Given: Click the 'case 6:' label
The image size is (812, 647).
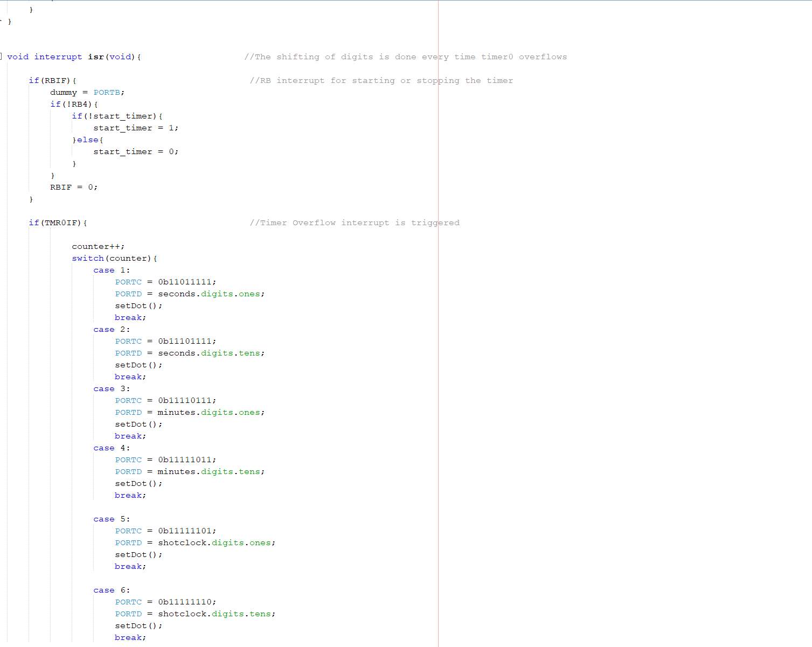Looking at the screenshot, I should pyautogui.click(x=112, y=590).
